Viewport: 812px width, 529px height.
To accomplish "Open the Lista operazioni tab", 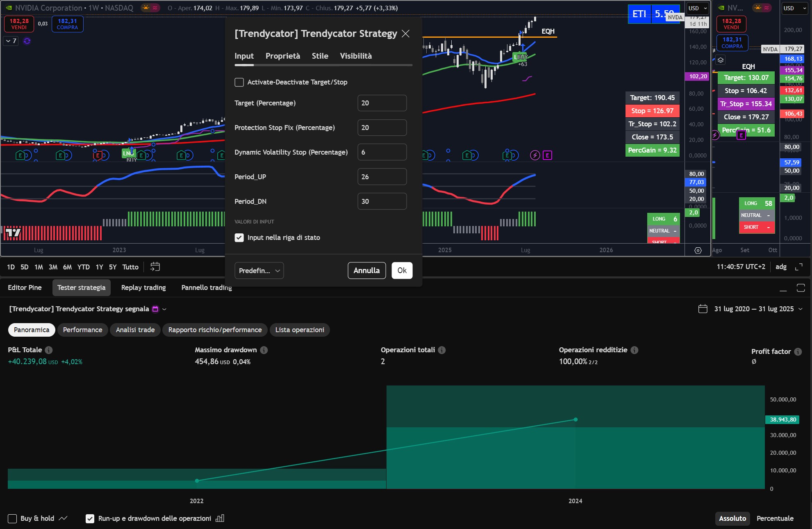I will click(300, 330).
